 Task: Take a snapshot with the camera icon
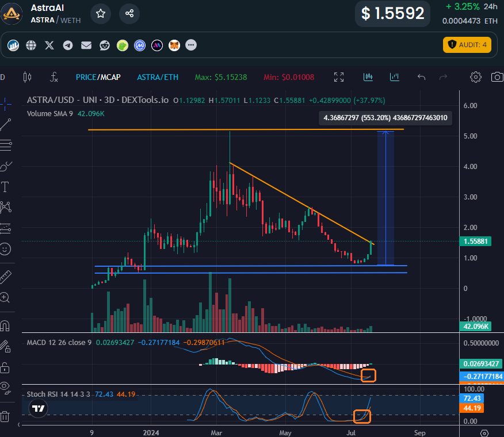tap(497, 76)
